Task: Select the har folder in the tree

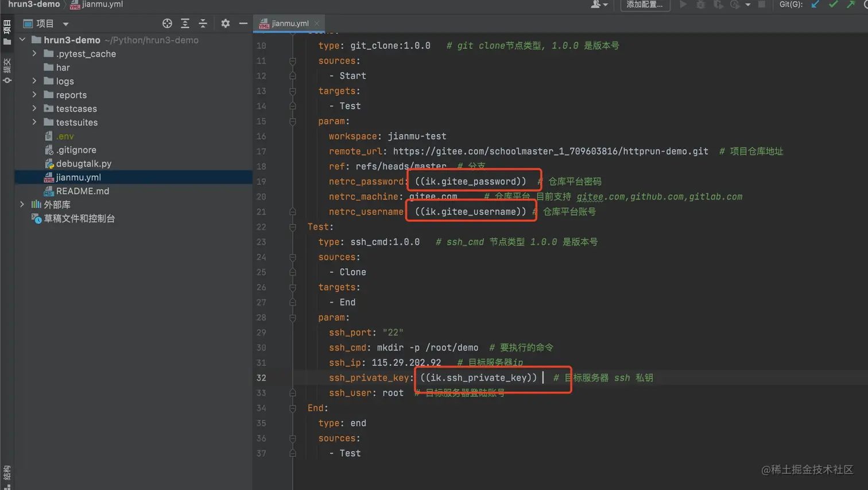Action: point(134,67)
